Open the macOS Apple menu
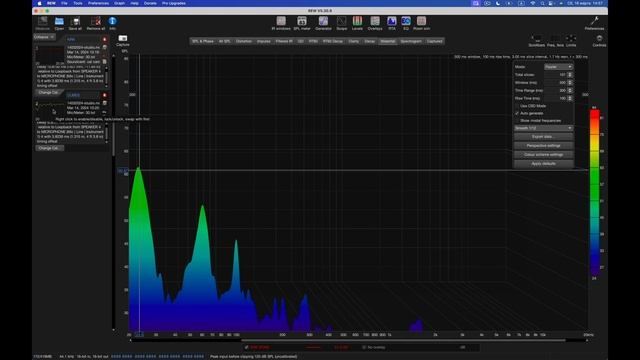Screen dimensions: 640x360 [39, 3]
